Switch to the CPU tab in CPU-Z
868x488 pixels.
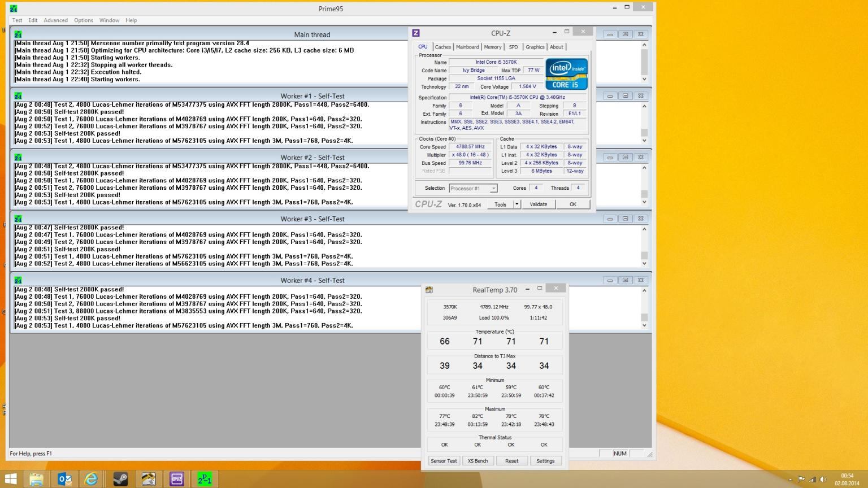click(423, 47)
